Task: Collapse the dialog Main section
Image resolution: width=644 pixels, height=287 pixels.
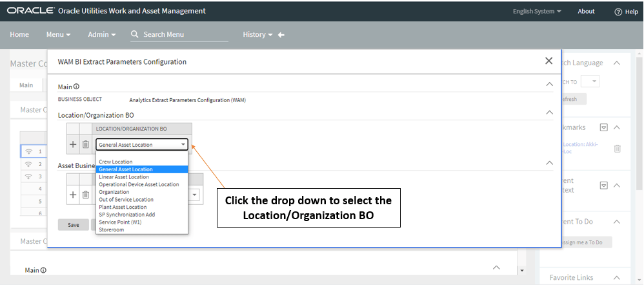Action: [x=549, y=84]
